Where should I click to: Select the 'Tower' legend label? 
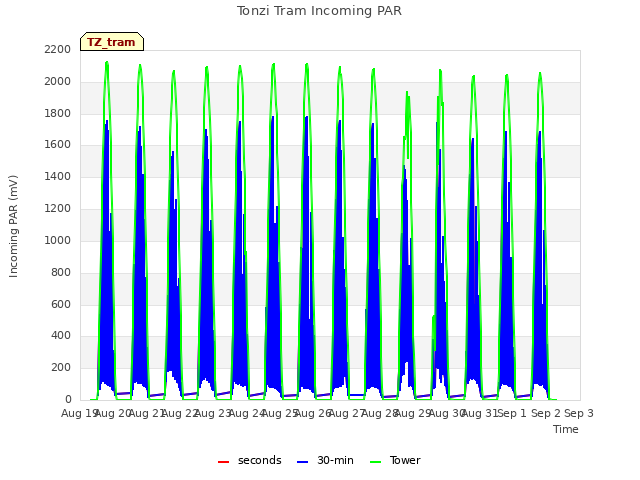[405, 460]
